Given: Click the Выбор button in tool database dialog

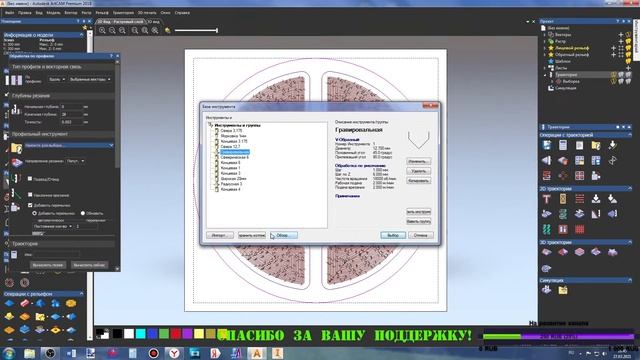Looking at the screenshot, I should tap(393, 236).
